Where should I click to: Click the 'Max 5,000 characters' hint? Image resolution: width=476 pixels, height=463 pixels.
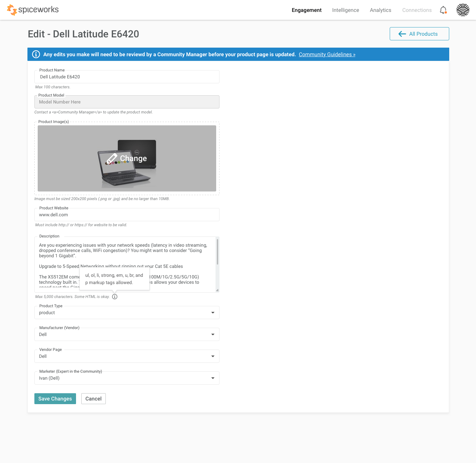(72, 297)
